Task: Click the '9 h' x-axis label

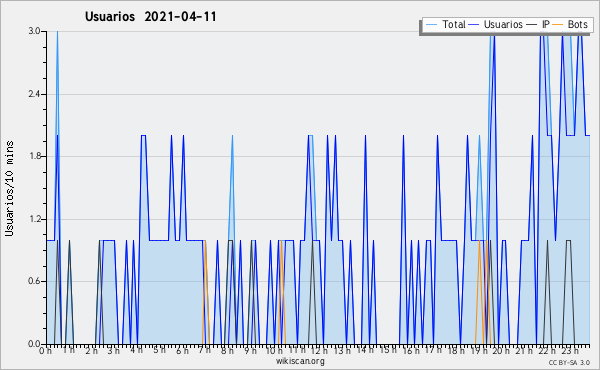Action: pos(251,351)
